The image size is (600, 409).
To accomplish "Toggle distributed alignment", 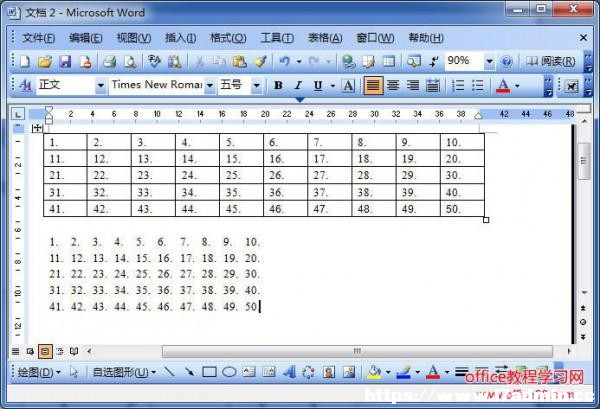I will 433,85.
